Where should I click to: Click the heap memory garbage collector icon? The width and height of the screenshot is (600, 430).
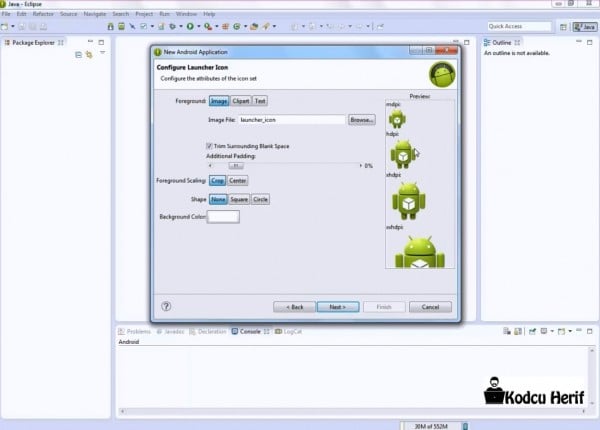[465, 426]
